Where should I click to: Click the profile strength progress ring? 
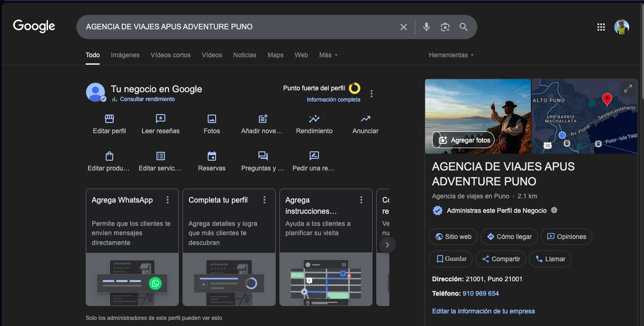pos(354,88)
